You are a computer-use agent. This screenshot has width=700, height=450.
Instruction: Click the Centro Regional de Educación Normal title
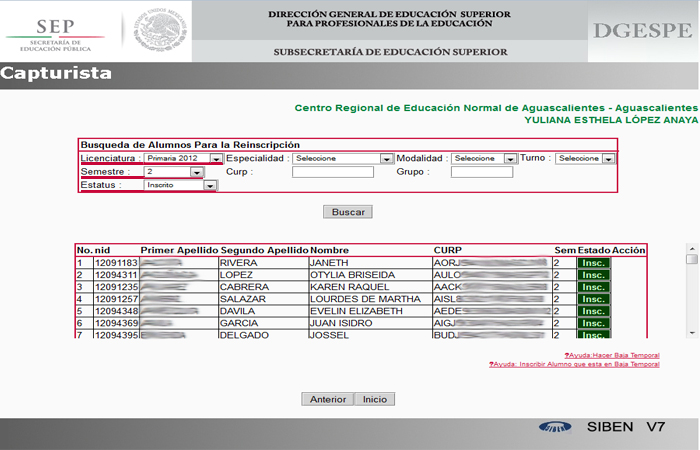pos(496,108)
